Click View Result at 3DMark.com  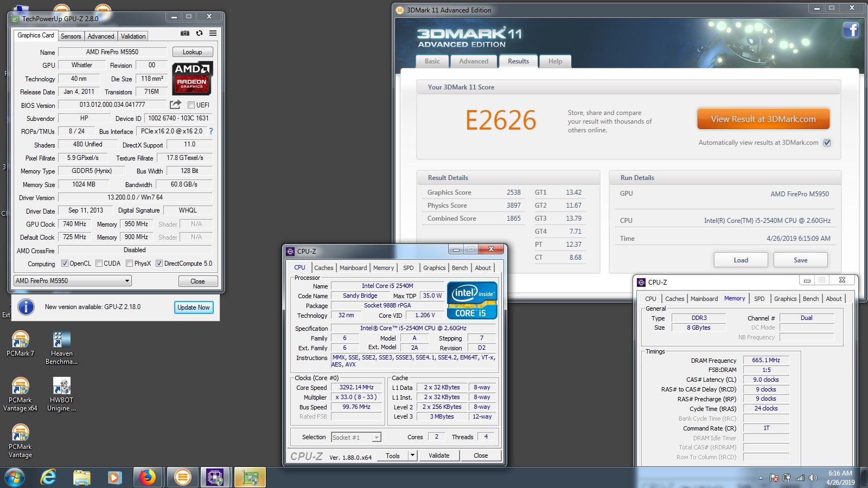[x=763, y=119]
